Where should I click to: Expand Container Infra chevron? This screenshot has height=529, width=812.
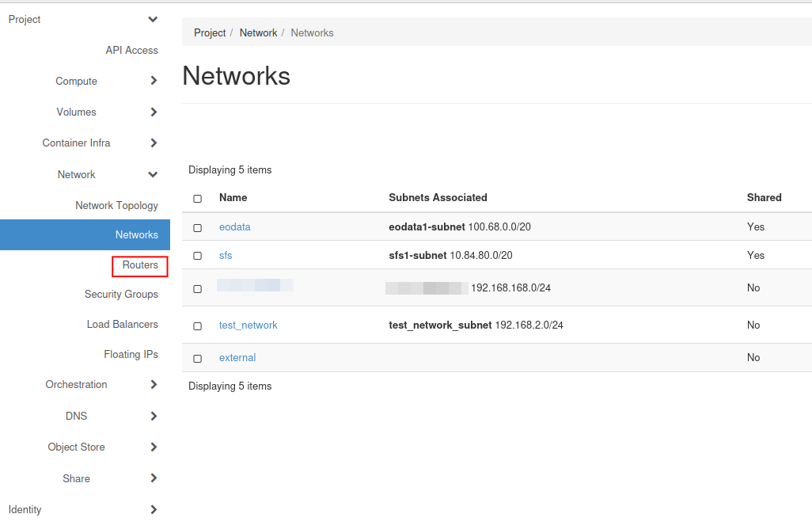(x=154, y=143)
